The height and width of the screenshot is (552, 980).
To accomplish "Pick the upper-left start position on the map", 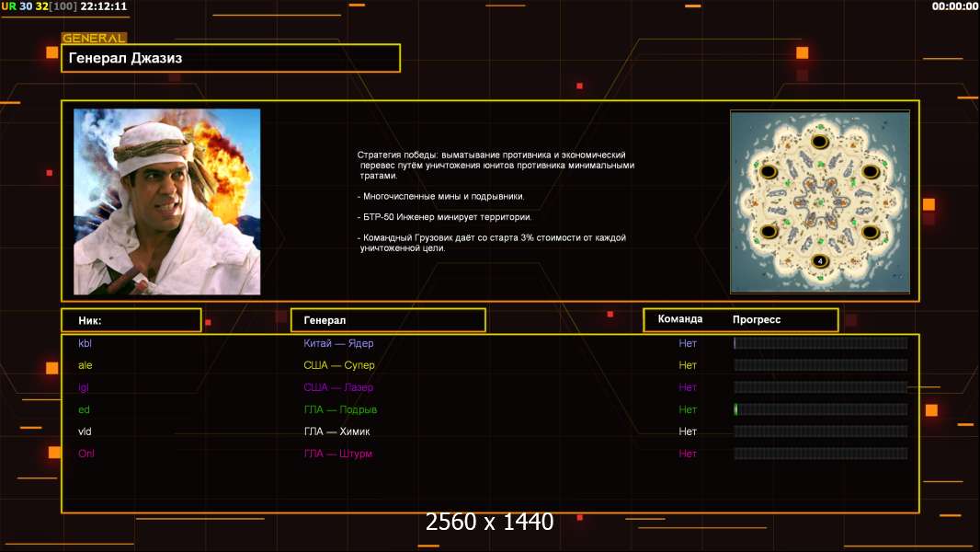I will (x=769, y=172).
